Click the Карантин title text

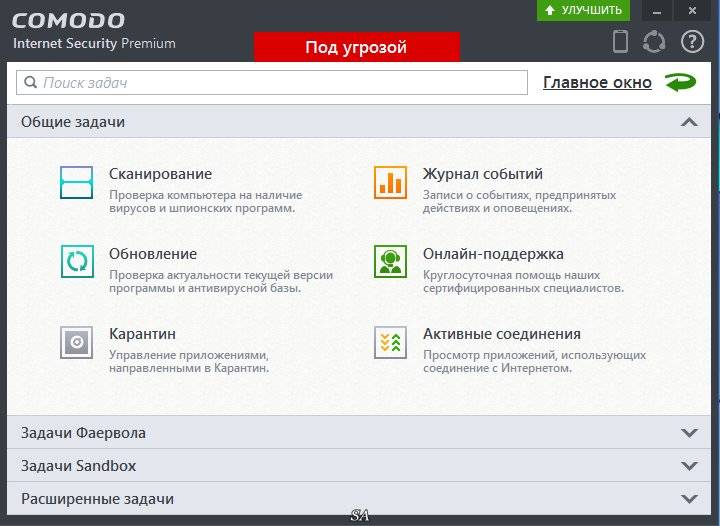point(142,334)
